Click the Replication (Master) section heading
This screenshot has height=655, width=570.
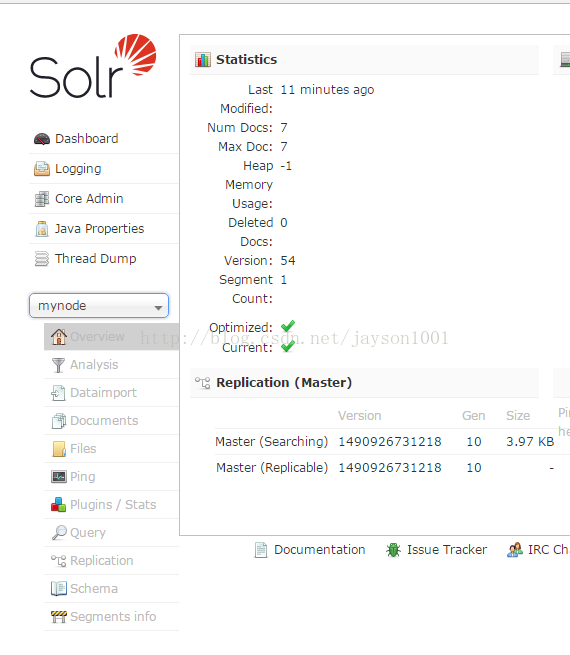pyautogui.click(x=284, y=383)
